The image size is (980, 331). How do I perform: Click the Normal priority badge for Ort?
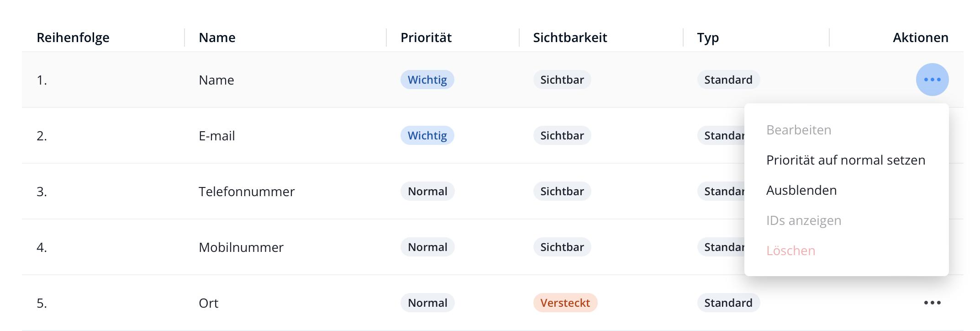tap(427, 303)
